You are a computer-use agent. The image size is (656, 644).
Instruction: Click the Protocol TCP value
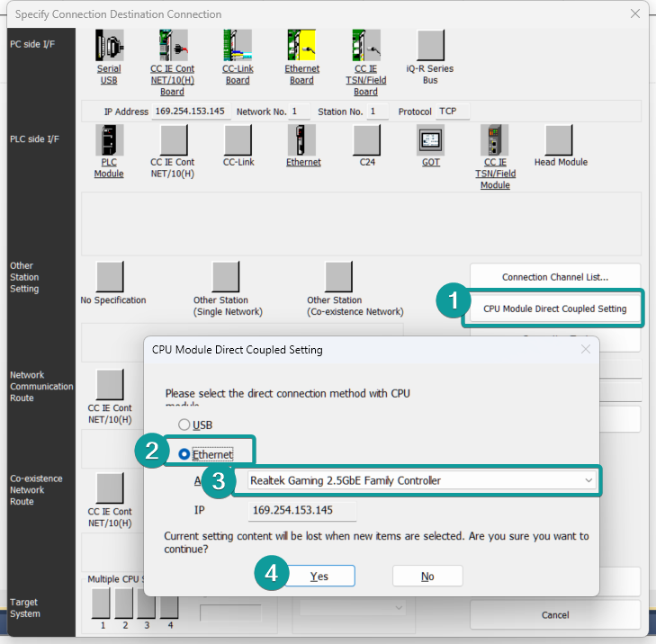tap(453, 112)
